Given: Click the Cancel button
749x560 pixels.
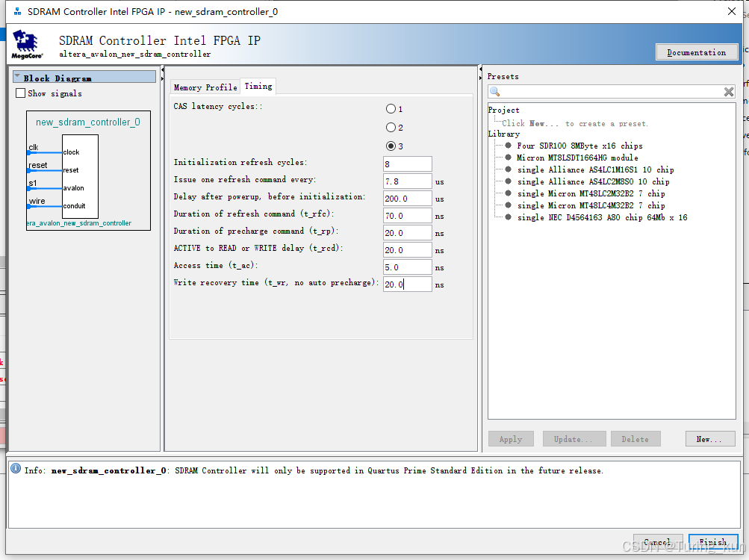Looking at the screenshot, I should pyautogui.click(x=657, y=542).
